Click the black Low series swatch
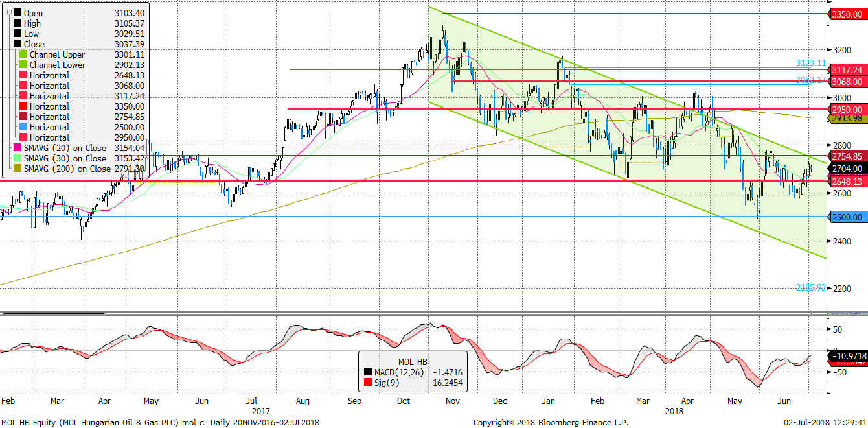The height and width of the screenshot is (428, 868). tap(17, 34)
